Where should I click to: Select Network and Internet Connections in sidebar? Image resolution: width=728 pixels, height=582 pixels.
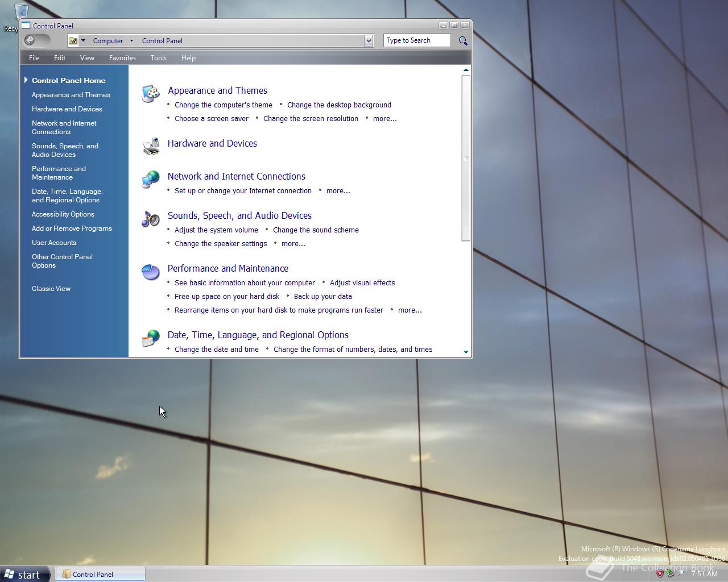[x=64, y=127]
